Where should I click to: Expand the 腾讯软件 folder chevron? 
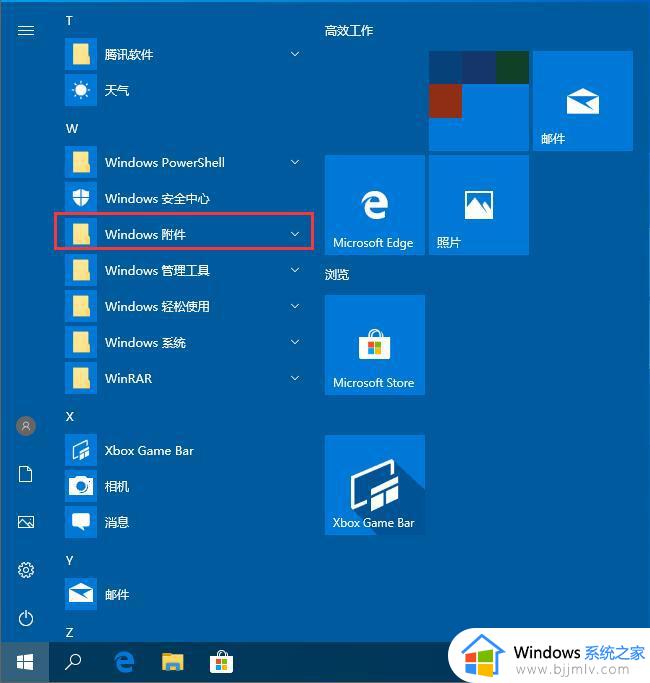tap(295, 54)
